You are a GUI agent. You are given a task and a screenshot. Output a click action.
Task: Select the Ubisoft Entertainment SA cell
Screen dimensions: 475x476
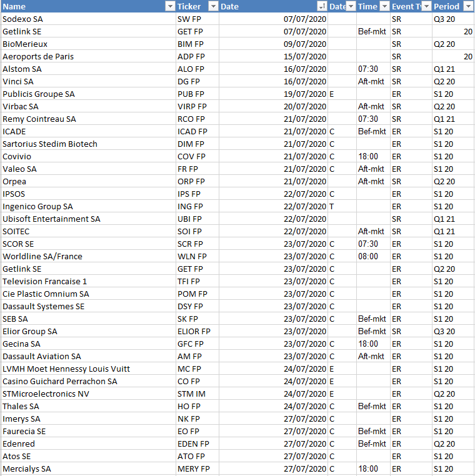[88, 219]
